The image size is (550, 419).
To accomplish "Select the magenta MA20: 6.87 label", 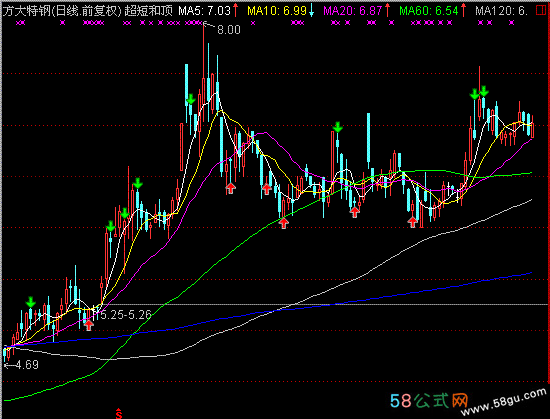I will pyautogui.click(x=353, y=11).
